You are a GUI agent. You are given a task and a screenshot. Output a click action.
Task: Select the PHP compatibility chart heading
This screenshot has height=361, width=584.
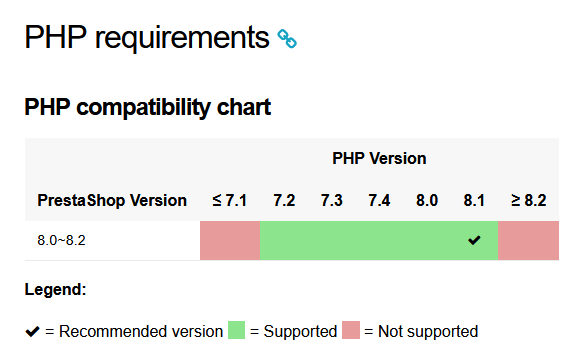(x=147, y=107)
